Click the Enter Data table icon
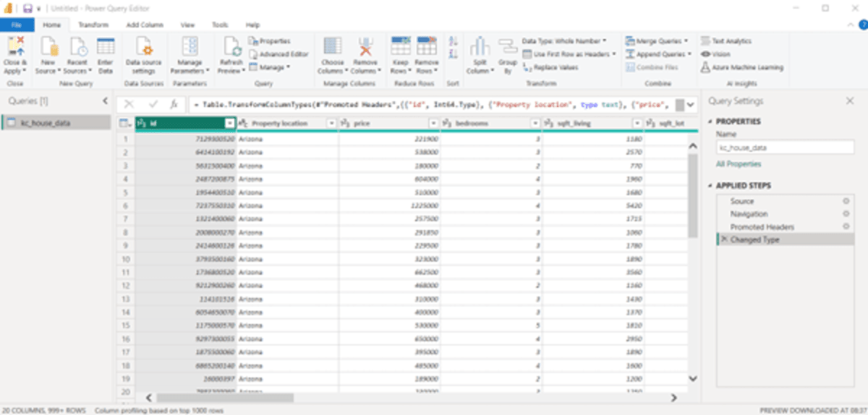 [106, 47]
